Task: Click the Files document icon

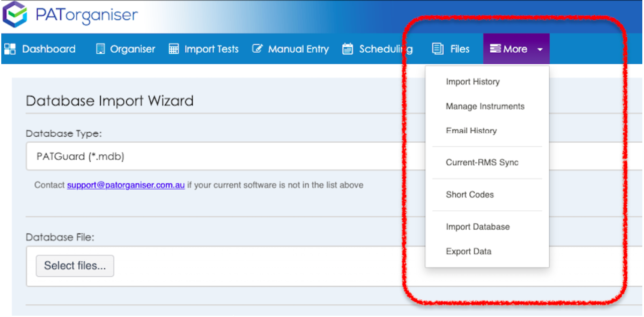Action: (438, 49)
